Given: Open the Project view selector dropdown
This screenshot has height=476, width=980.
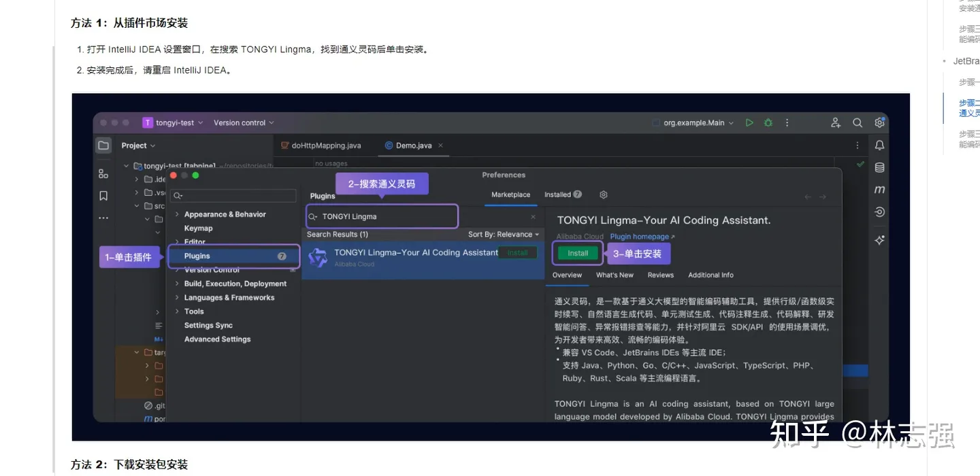Looking at the screenshot, I should [x=138, y=146].
